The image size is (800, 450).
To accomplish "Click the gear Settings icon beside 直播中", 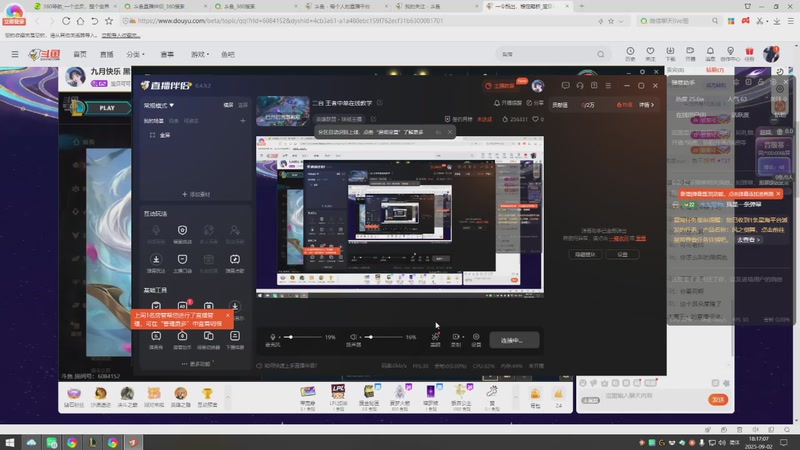I will point(476,337).
